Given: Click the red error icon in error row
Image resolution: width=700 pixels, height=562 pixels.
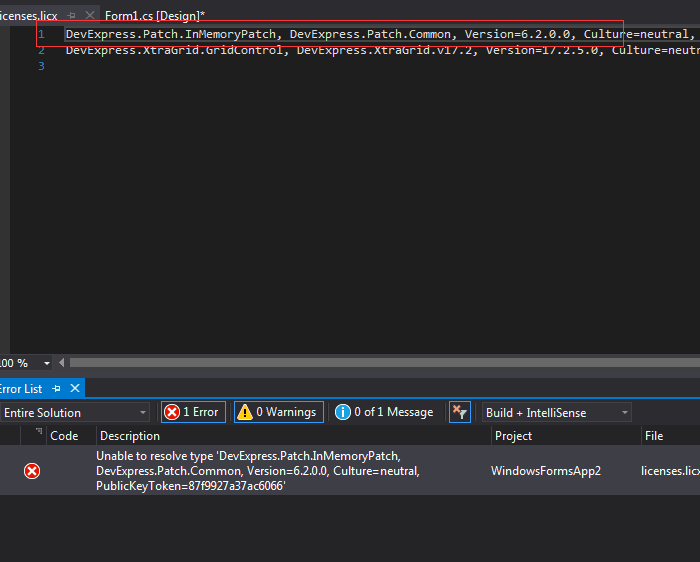Looking at the screenshot, I should (32, 471).
